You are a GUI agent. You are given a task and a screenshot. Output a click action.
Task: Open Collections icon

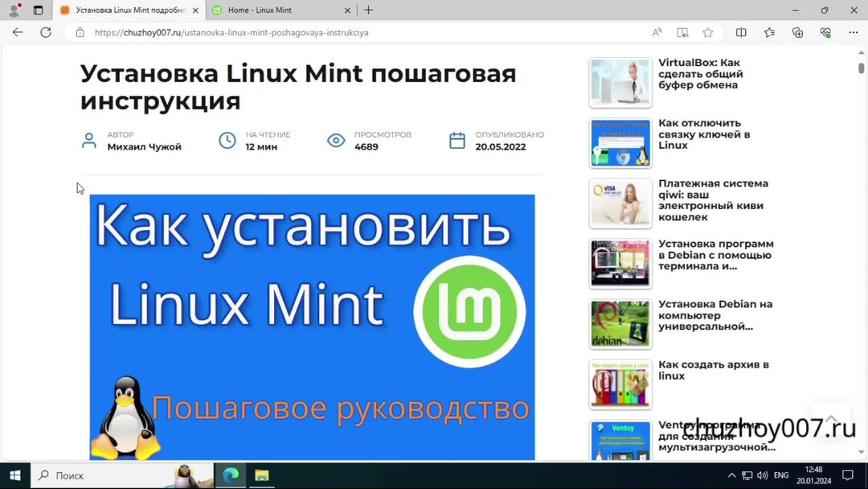(x=798, y=33)
